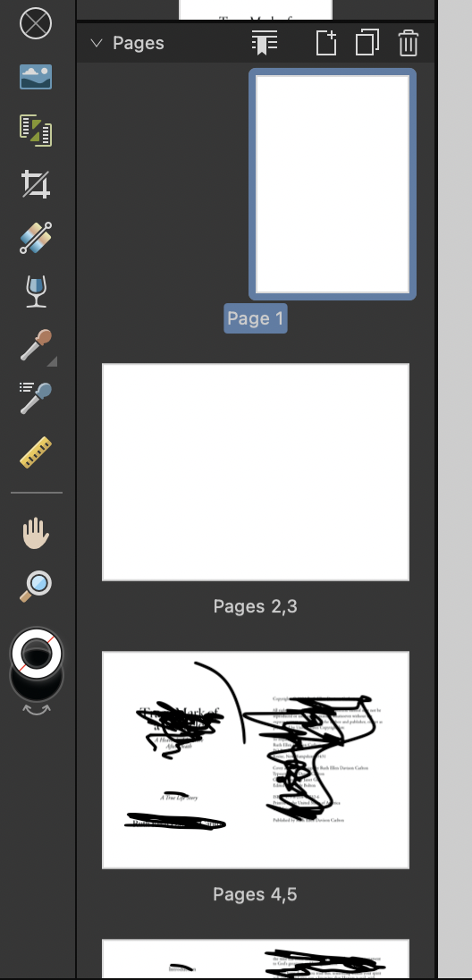This screenshot has height=980, width=472.
Task: Select the Color Picker eyedropper tool
Action: (37, 345)
